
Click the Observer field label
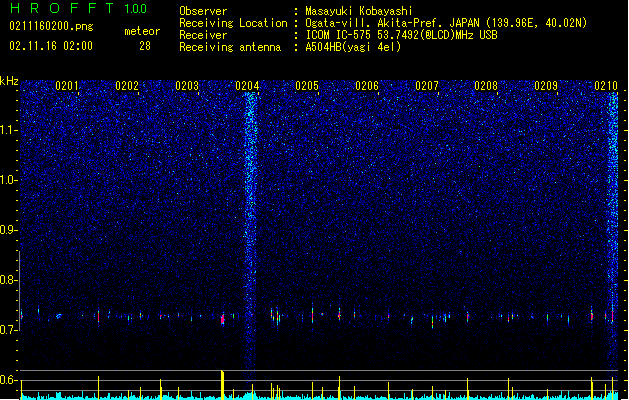tap(203, 11)
